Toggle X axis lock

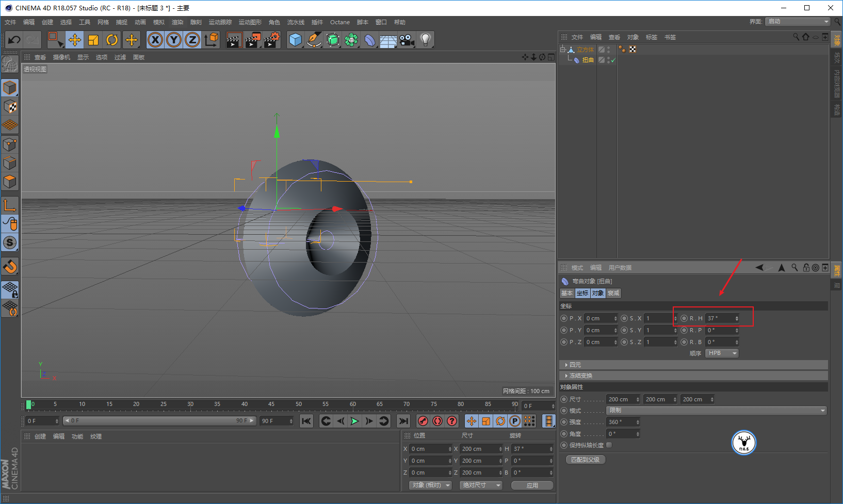(x=155, y=40)
